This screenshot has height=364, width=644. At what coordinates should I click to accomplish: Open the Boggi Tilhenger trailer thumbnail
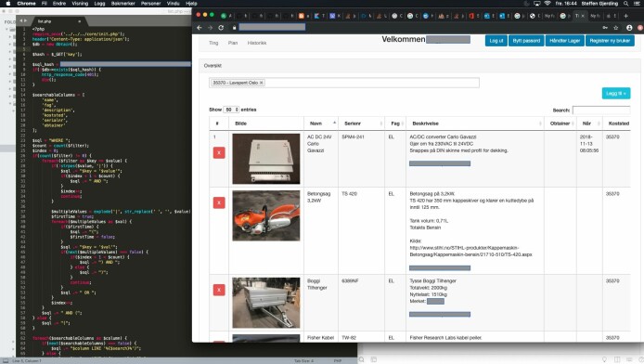266,303
